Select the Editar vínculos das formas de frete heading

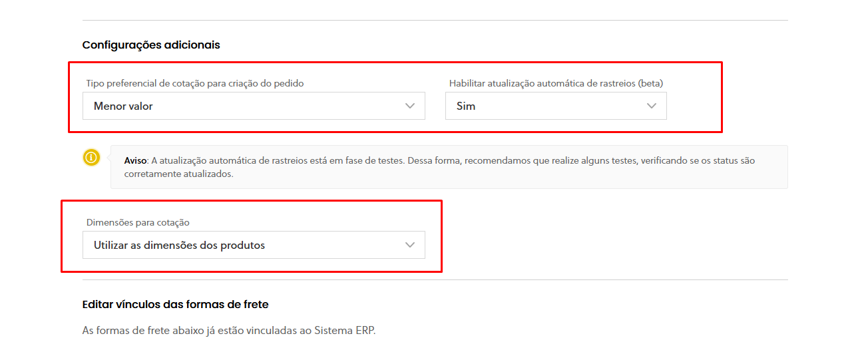coord(175,304)
